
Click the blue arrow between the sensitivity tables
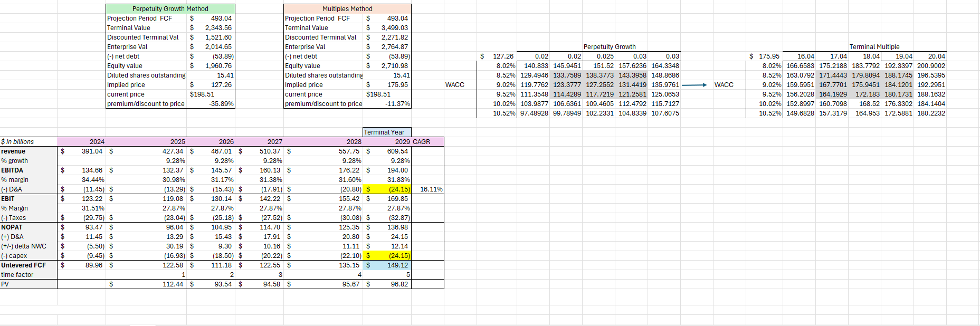click(694, 85)
